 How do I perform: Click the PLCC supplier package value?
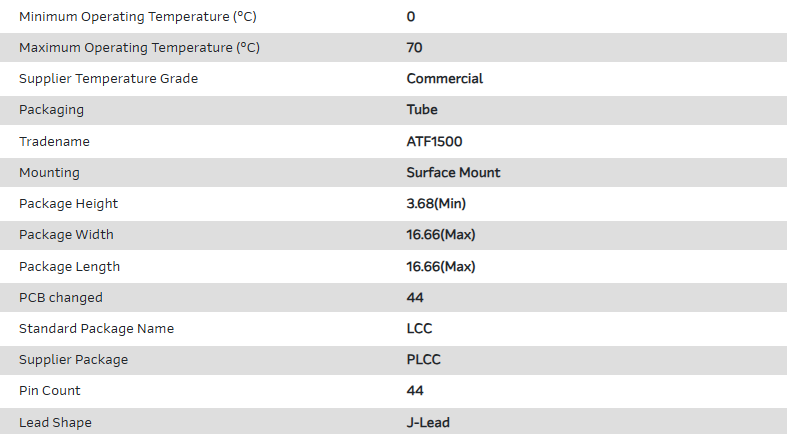coord(423,360)
